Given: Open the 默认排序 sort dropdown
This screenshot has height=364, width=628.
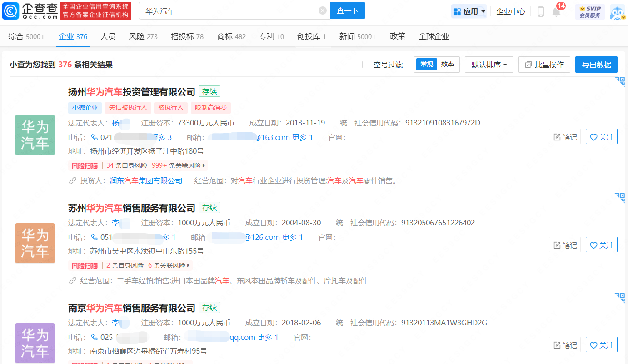Looking at the screenshot, I should (489, 65).
